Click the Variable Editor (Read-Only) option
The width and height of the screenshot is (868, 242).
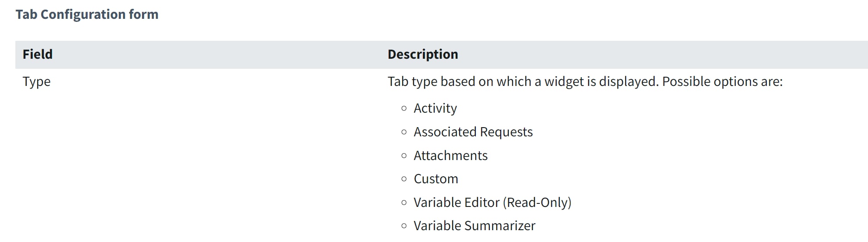coord(492,203)
